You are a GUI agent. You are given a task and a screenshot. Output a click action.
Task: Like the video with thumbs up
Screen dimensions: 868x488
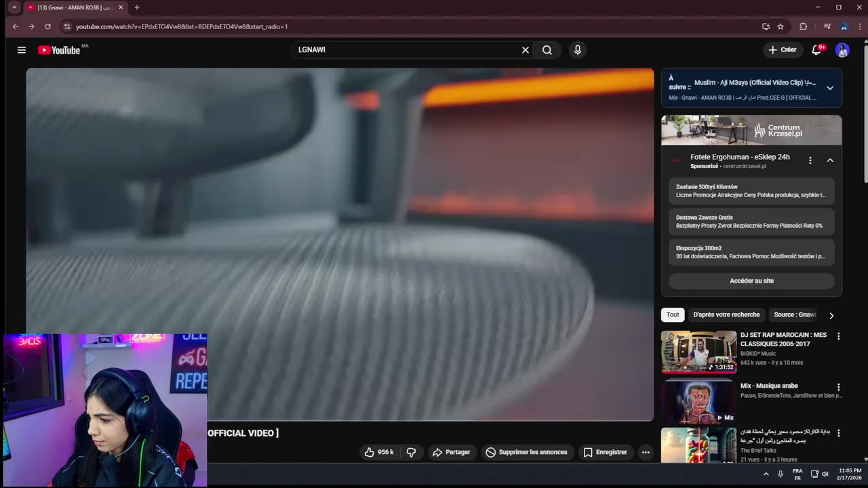click(x=379, y=452)
